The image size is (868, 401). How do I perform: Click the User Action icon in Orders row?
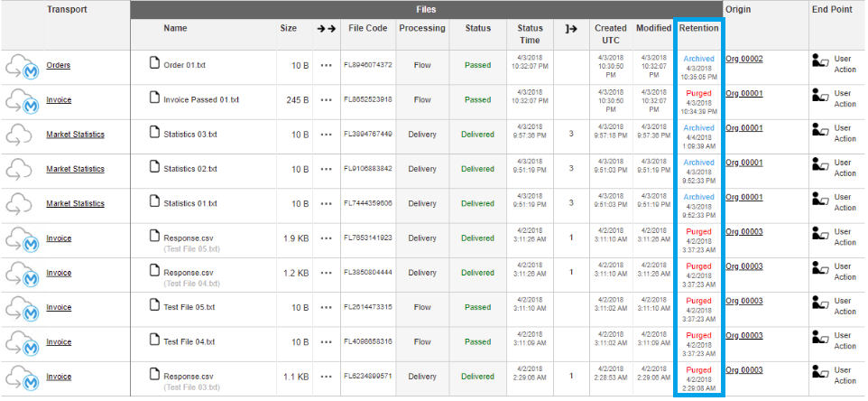coord(819,65)
